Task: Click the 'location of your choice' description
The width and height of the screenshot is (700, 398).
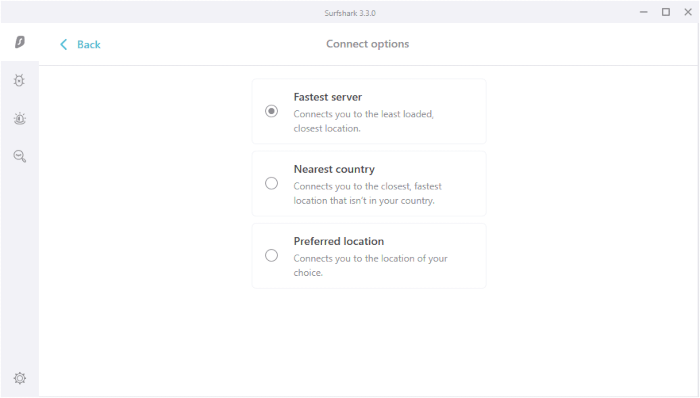Action: click(370, 265)
